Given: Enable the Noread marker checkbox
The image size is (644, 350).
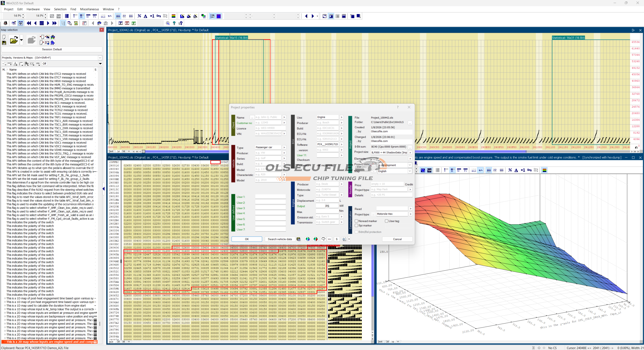Looking at the screenshot, I should point(356,221).
